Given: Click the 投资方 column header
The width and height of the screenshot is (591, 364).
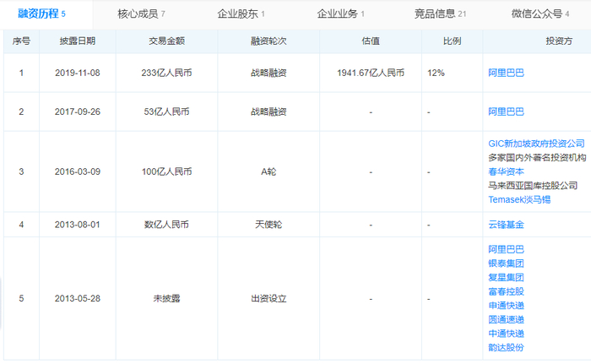Looking at the screenshot, I should (559, 41).
